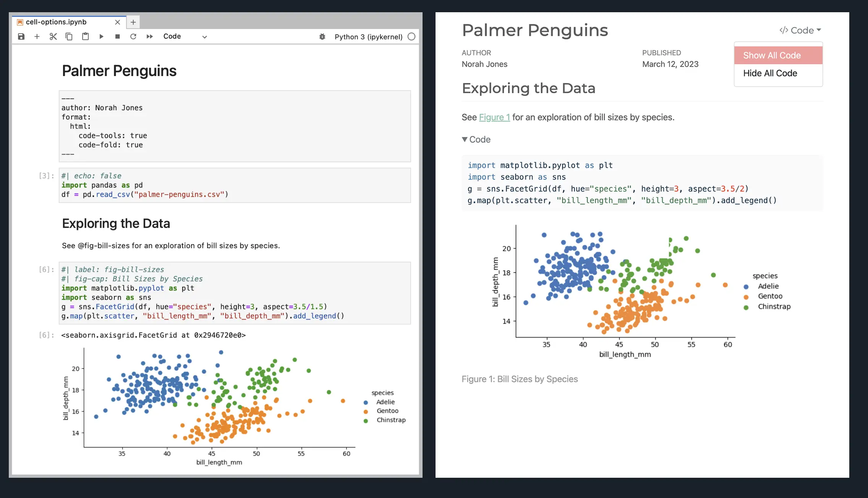Cut the selected cell with scissors icon

pyautogui.click(x=53, y=37)
